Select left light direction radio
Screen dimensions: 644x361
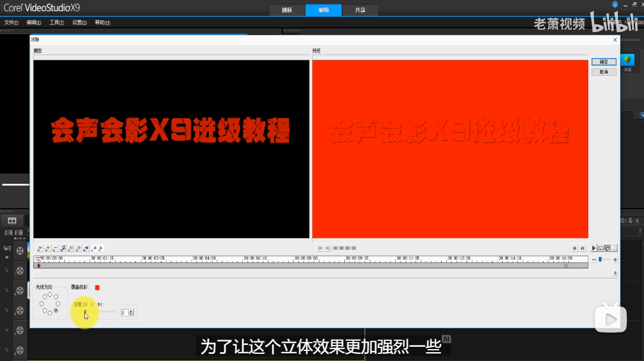coord(42,304)
